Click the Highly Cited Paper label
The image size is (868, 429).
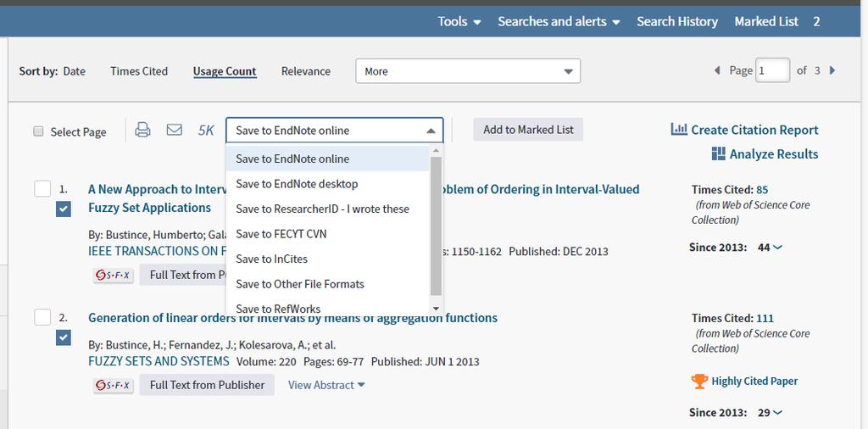(754, 381)
